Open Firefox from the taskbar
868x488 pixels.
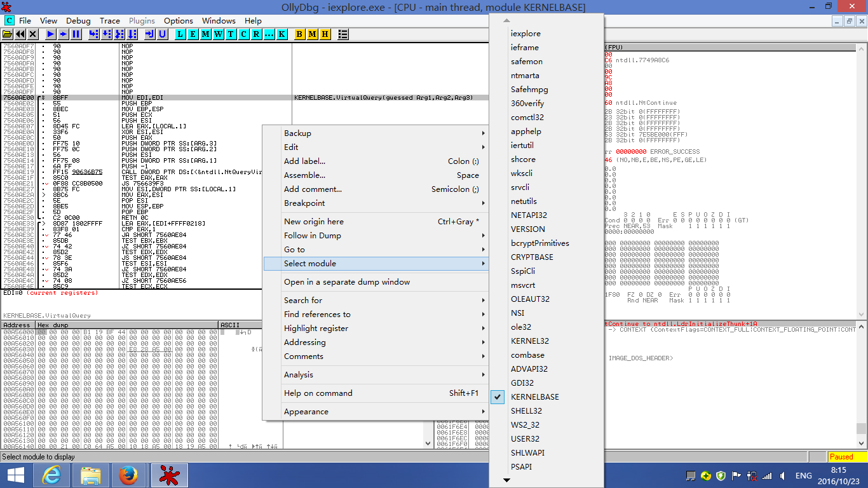(x=128, y=475)
